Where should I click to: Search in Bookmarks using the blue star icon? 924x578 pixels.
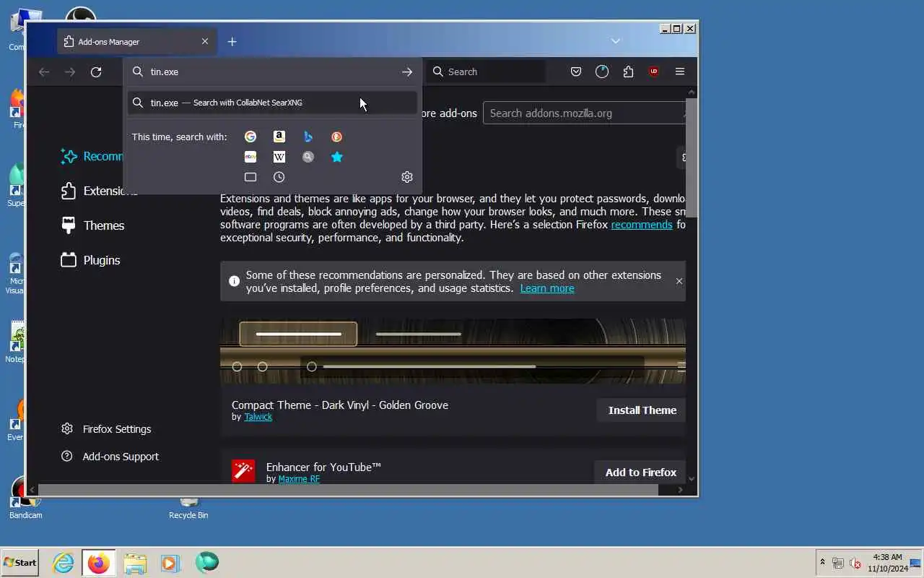(x=336, y=157)
